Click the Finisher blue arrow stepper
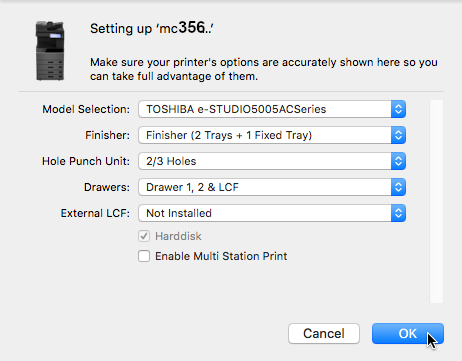 coord(398,135)
